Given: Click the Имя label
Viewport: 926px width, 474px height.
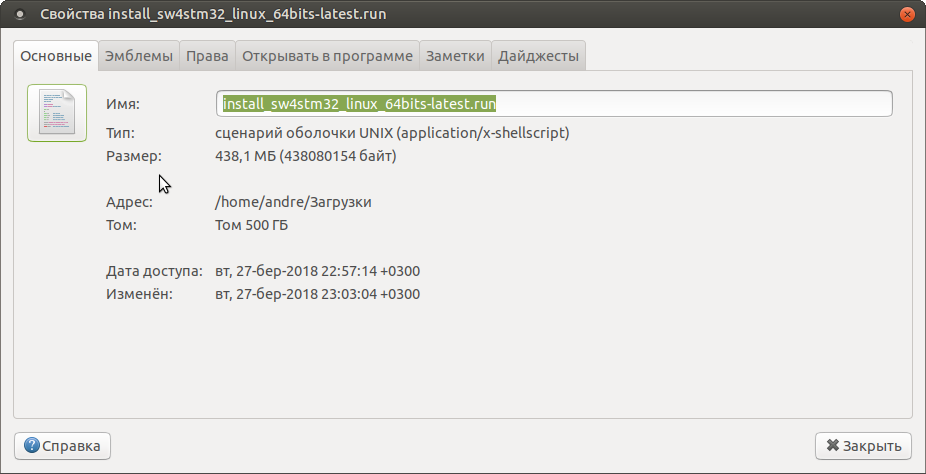Looking at the screenshot, I should coord(123,104).
